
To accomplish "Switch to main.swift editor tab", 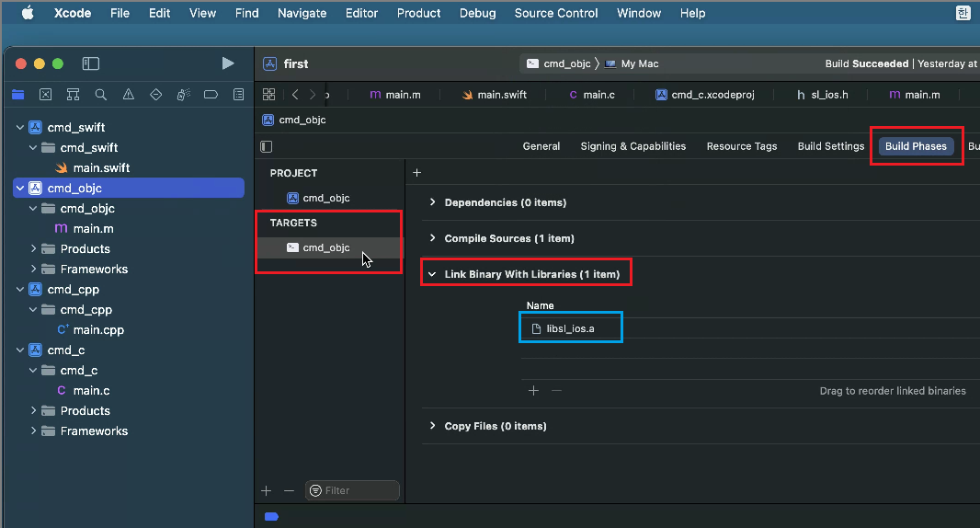I will point(494,95).
